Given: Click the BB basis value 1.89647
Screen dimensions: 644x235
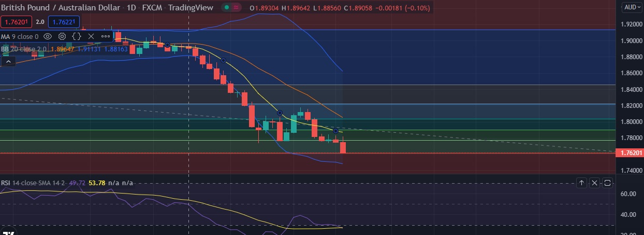Looking at the screenshot, I should (x=63, y=49).
